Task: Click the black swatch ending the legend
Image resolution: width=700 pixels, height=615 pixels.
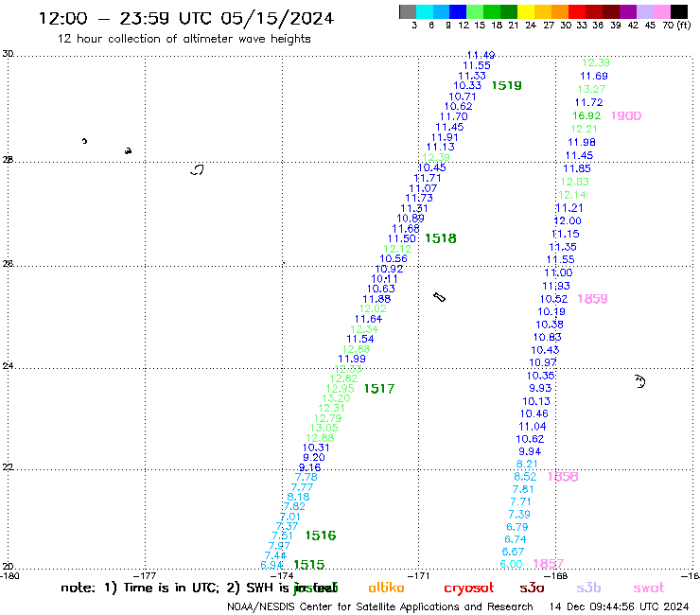Action: [x=679, y=11]
